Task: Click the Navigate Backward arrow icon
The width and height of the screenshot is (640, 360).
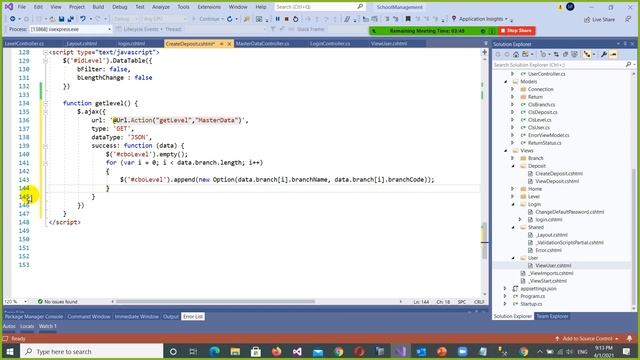Action: tap(13, 19)
